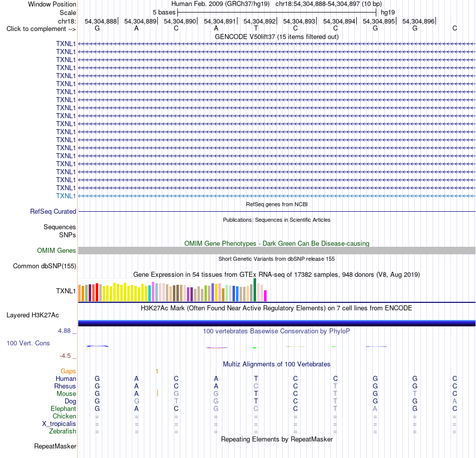Click the '5 bases' scale bar label
The width and height of the screenshot is (476, 458).
[164, 13]
